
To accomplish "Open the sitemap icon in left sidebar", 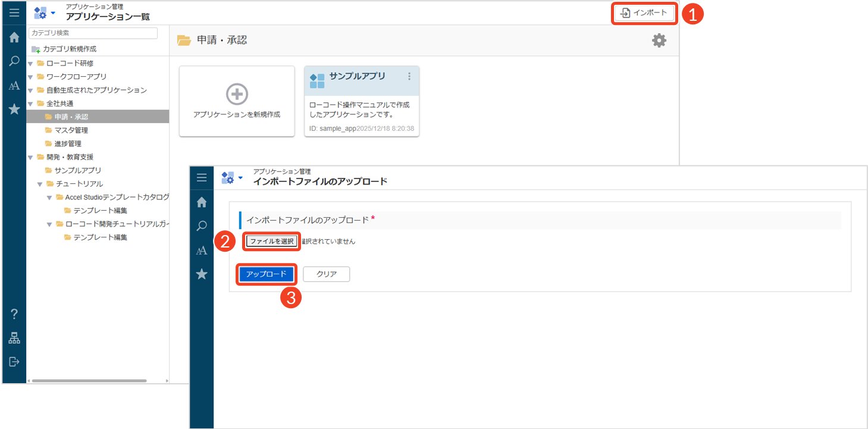I will click(14, 339).
